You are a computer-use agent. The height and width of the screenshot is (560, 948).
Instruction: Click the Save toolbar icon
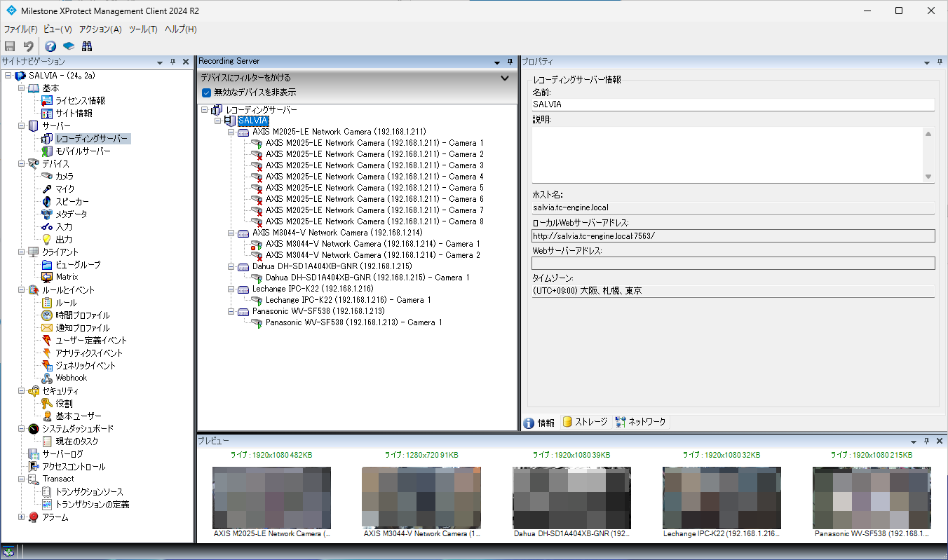[x=10, y=46]
